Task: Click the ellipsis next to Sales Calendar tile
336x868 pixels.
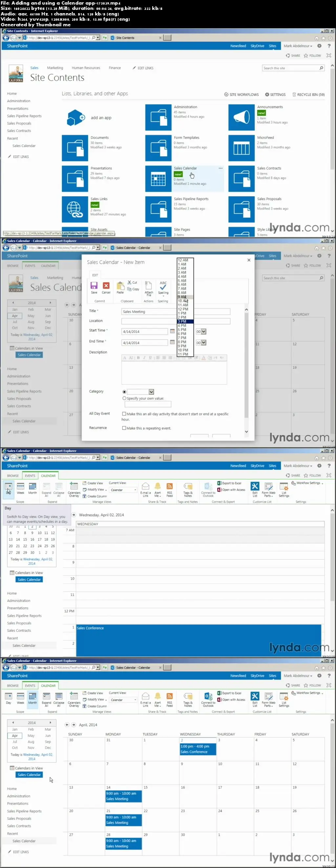Action: pyautogui.click(x=220, y=168)
